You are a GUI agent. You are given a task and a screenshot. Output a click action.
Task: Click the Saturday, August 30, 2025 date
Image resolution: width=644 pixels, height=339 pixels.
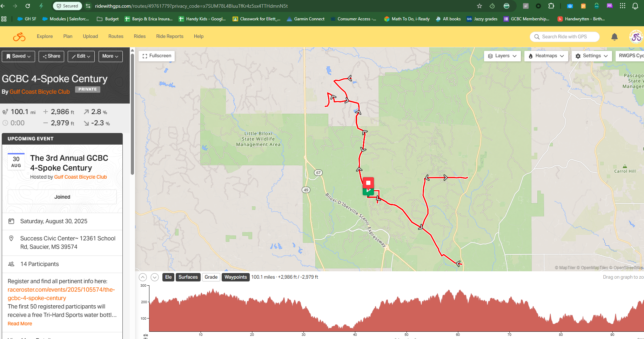(x=54, y=221)
